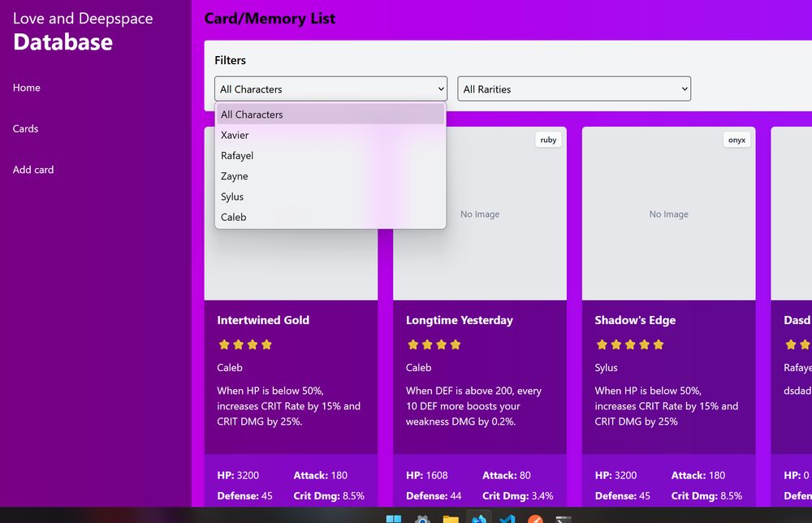This screenshot has height=523, width=812.
Task: Open Visual Studio Code from taskbar
Action: coord(508,519)
